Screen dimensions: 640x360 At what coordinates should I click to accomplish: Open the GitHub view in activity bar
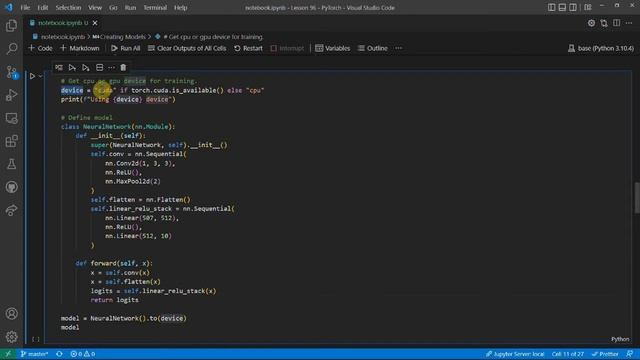click(11, 187)
